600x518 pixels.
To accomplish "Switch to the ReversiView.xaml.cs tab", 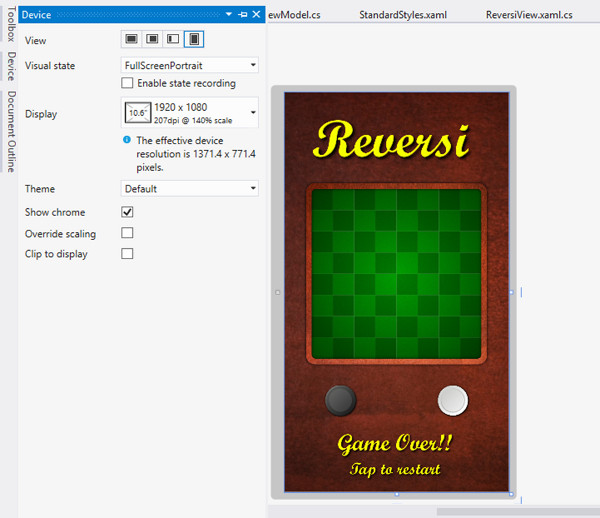I will [x=529, y=15].
